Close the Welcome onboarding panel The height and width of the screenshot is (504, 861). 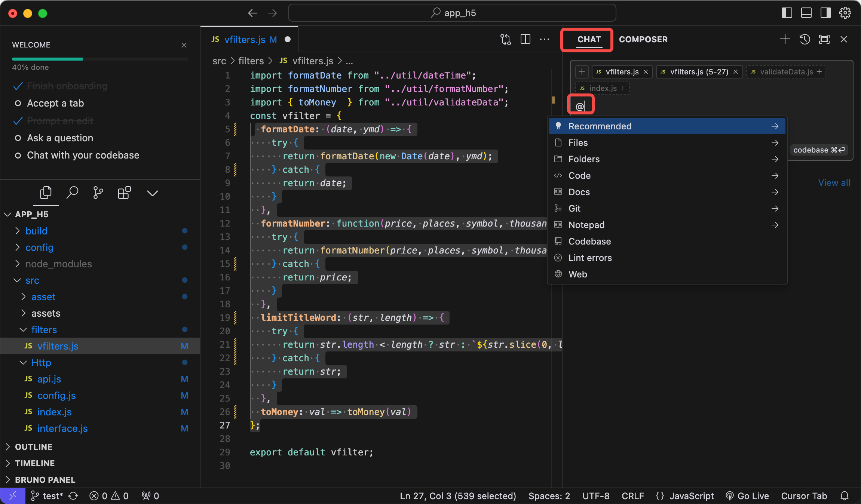pyautogui.click(x=184, y=45)
